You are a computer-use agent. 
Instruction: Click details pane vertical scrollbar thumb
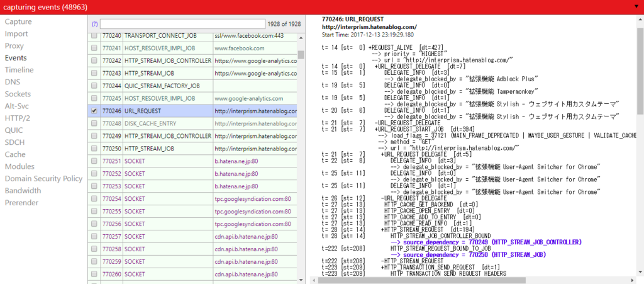tap(640, 71)
